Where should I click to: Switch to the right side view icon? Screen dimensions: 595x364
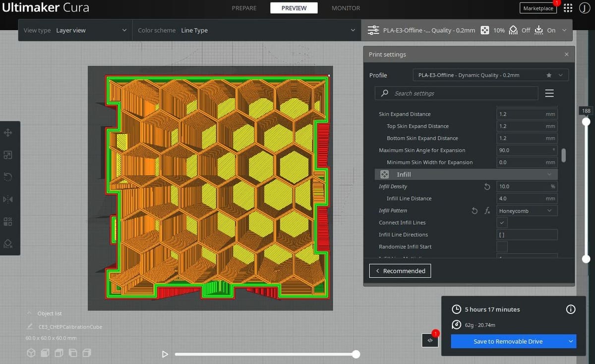(87, 353)
